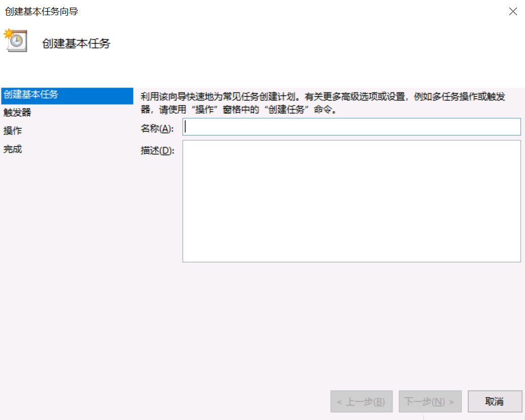Click the 描述(D): label
525x420 pixels.
(x=157, y=151)
